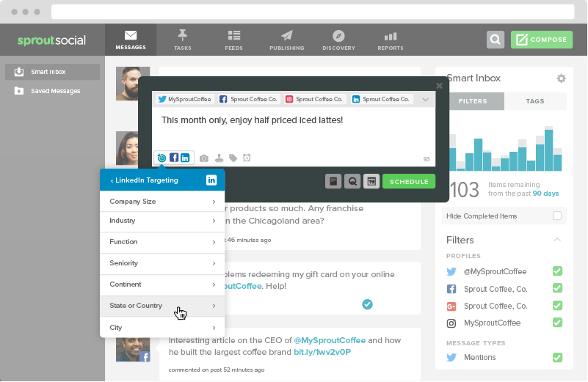Click the camera attach-photo icon
This screenshot has height=382, width=588.
coord(203,158)
